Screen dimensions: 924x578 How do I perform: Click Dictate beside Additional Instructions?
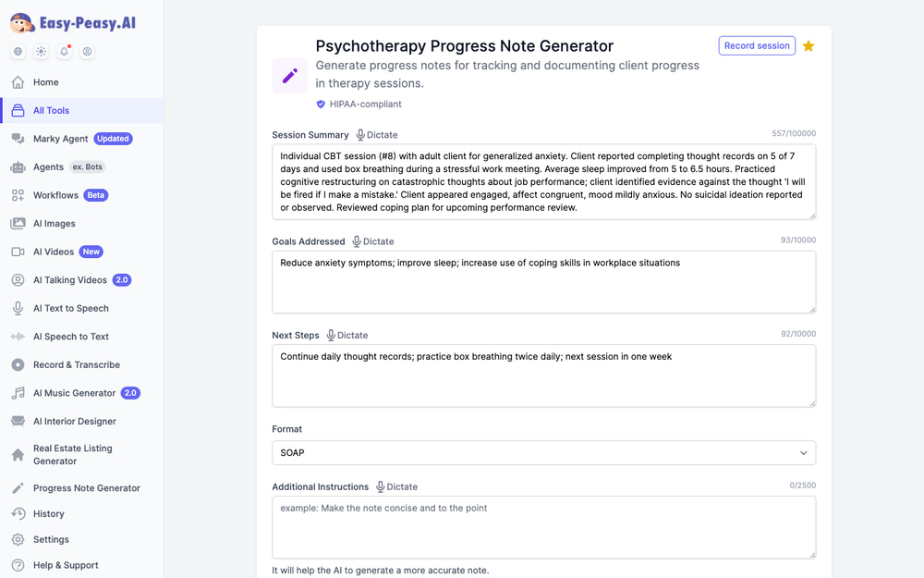click(x=396, y=487)
